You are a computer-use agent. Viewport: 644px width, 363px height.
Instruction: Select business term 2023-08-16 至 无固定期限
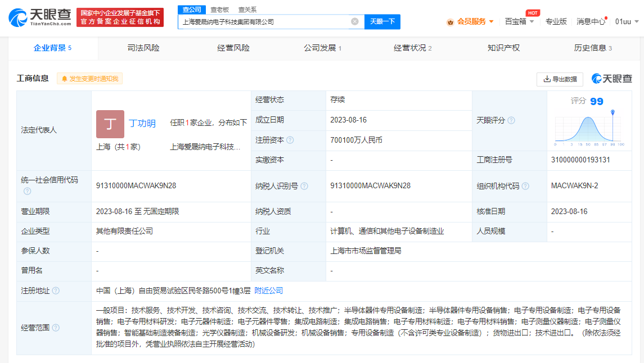click(x=138, y=212)
